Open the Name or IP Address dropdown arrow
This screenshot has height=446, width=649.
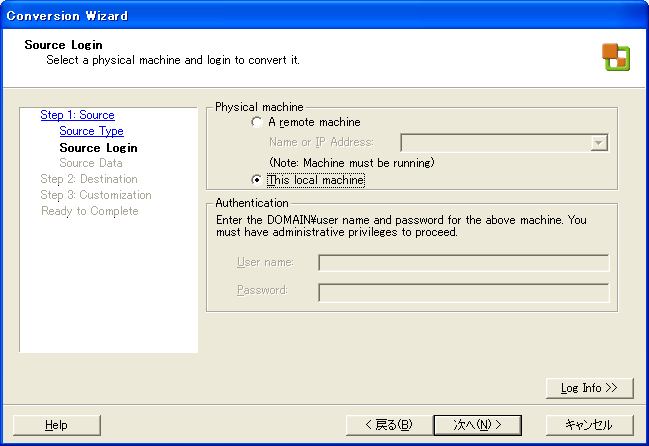599,143
